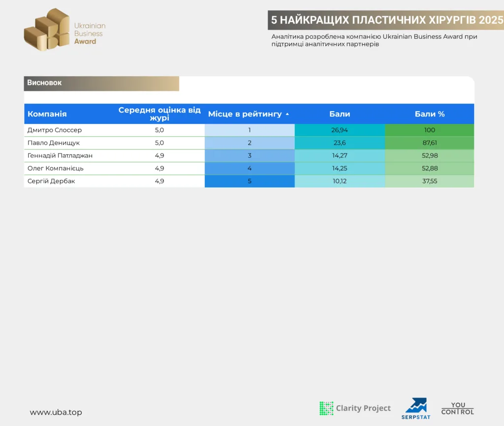This screenshot has height=426, width=504.
Task: Click the YouControl logo
Action: tap(457, 409)
